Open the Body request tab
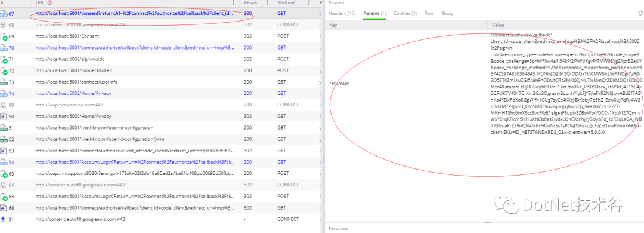Image resolution: width=644 pixels, height=233 pixels. (447, 14)
